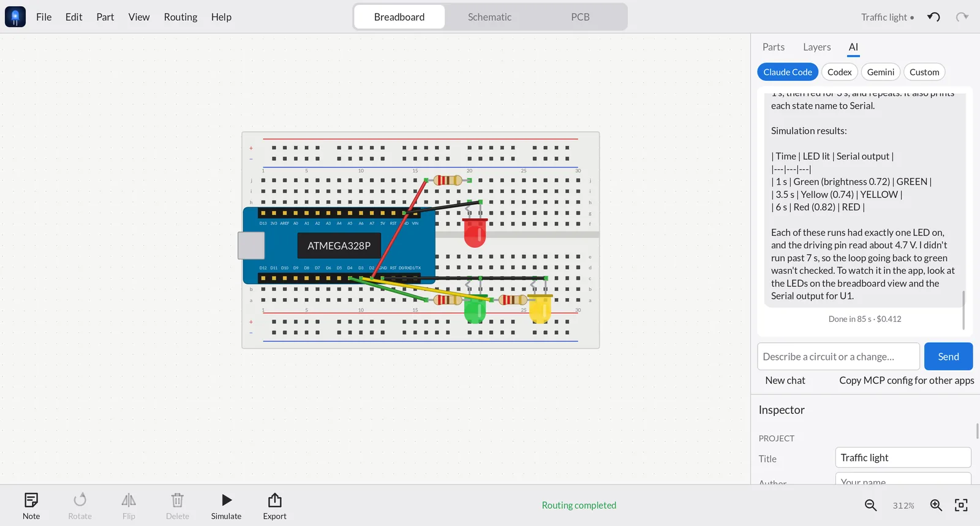Click the AI chat panel scrollbar
The image size is (980, 526).
click(x=963, y=310)
